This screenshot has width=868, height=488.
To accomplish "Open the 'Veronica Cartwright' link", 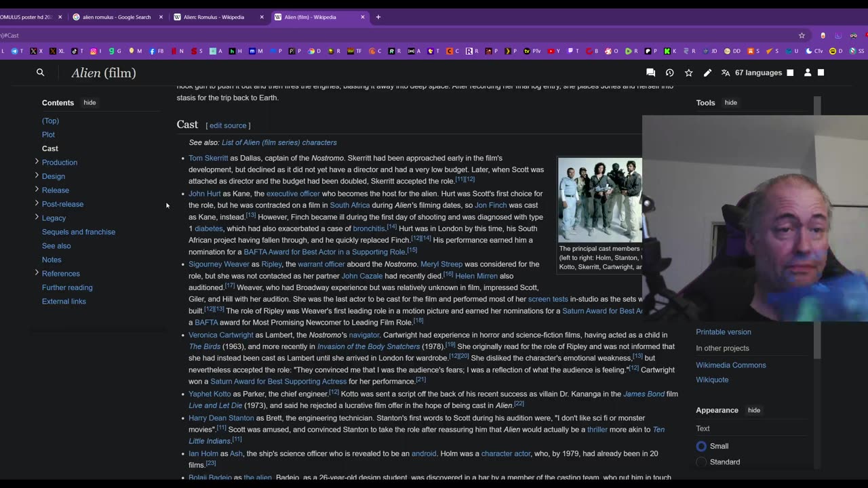I will pos(221,335).
